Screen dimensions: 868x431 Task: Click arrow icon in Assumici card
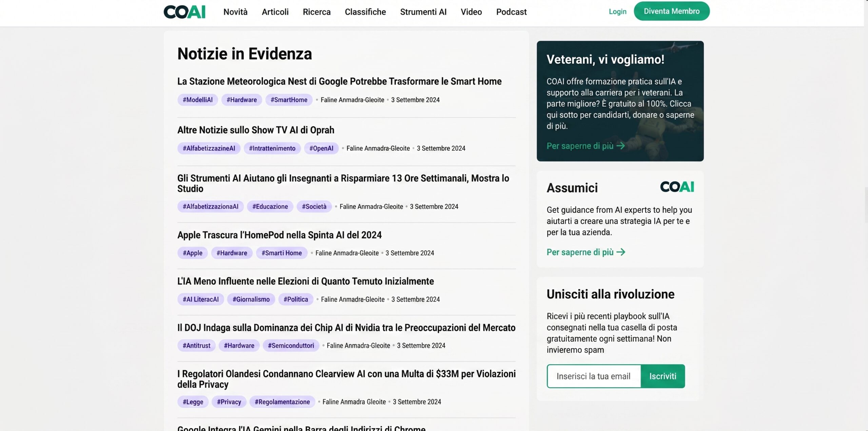coord(620,252)
